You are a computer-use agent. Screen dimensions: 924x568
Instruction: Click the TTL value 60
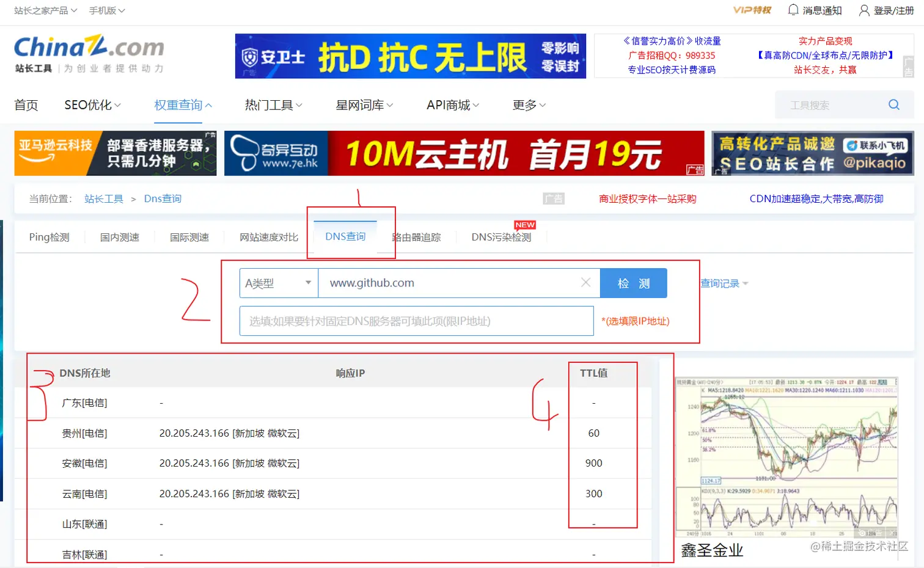(593, 433)
